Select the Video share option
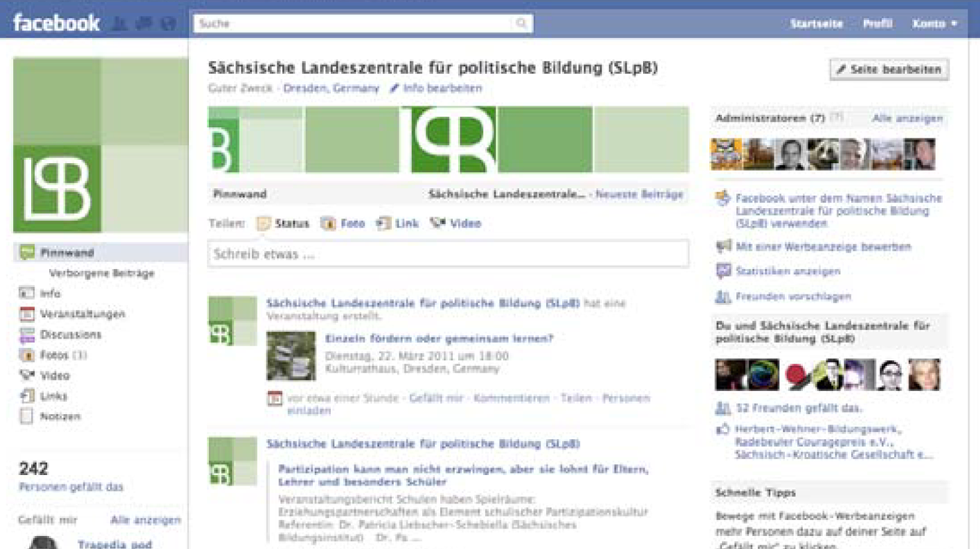Image resolution: width=980 pixels, height=549 pixels. point(456,223)
